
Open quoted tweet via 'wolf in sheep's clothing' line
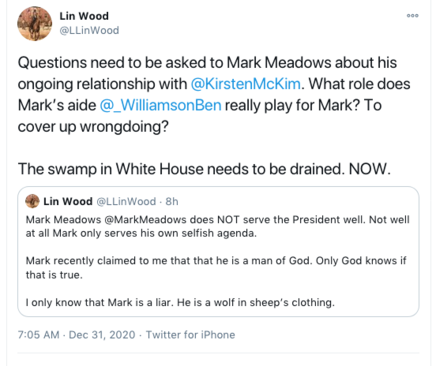point(180,302)
